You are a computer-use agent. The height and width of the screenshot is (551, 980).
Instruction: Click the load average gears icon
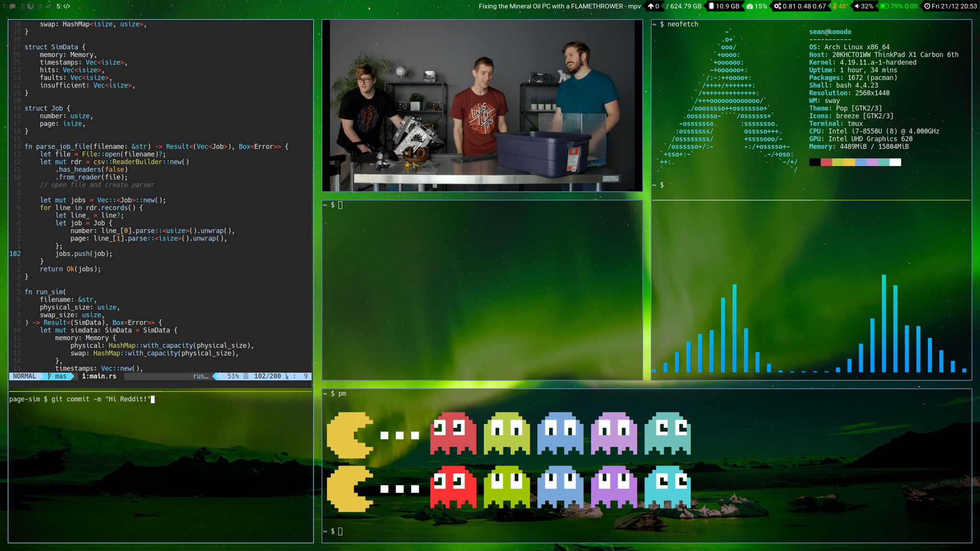(778, 6)
